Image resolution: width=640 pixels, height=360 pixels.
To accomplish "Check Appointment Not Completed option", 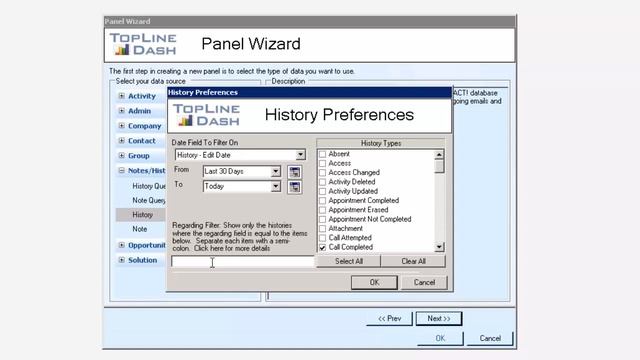I will click(x=322, y=219).
